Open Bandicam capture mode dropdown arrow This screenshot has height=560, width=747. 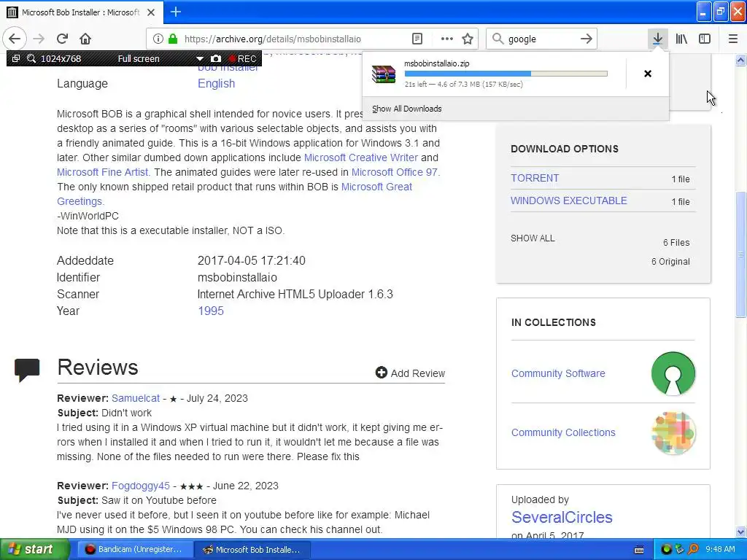(x=200, y=58)
